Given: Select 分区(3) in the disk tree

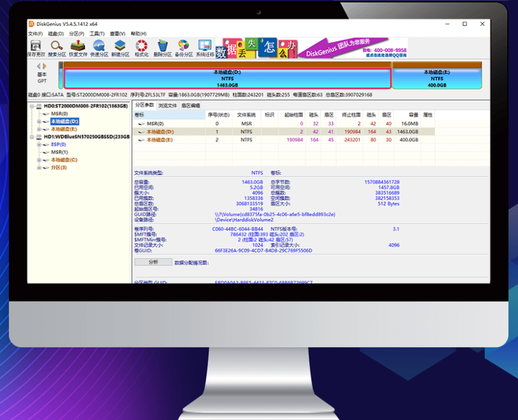Looking at the screenshot, I should (59, 168).
